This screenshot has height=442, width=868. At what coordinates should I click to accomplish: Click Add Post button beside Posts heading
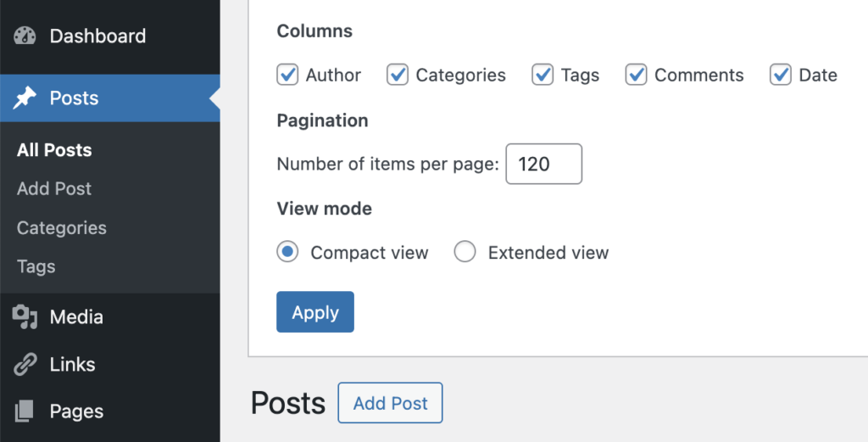(390, 404)
